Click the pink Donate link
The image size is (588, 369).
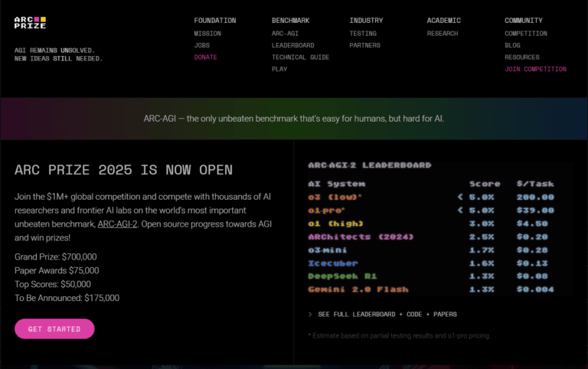pyautogui.click(x=205, y=57)
